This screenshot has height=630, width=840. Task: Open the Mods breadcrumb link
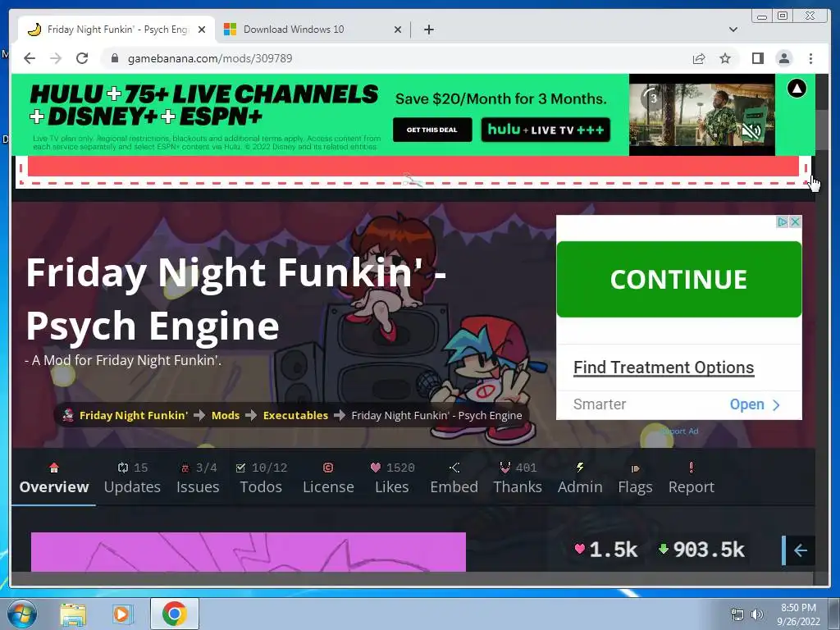coord(226,415)
